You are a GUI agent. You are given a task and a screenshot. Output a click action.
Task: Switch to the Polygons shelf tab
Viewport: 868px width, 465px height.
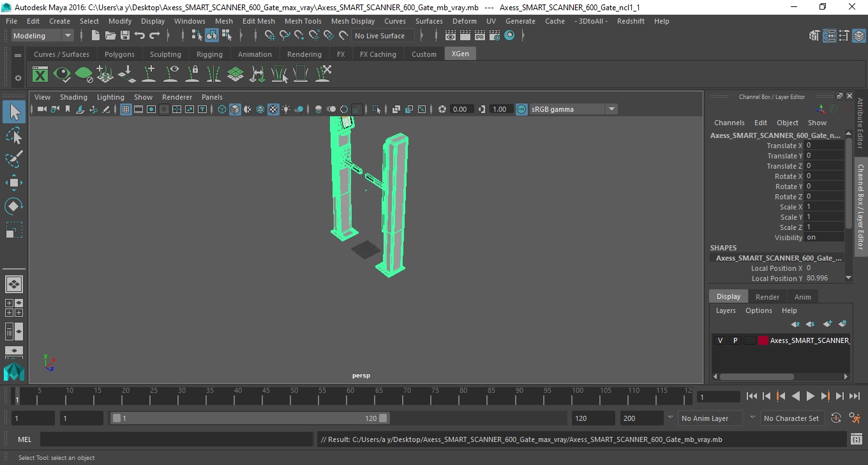tap(119, 54)
